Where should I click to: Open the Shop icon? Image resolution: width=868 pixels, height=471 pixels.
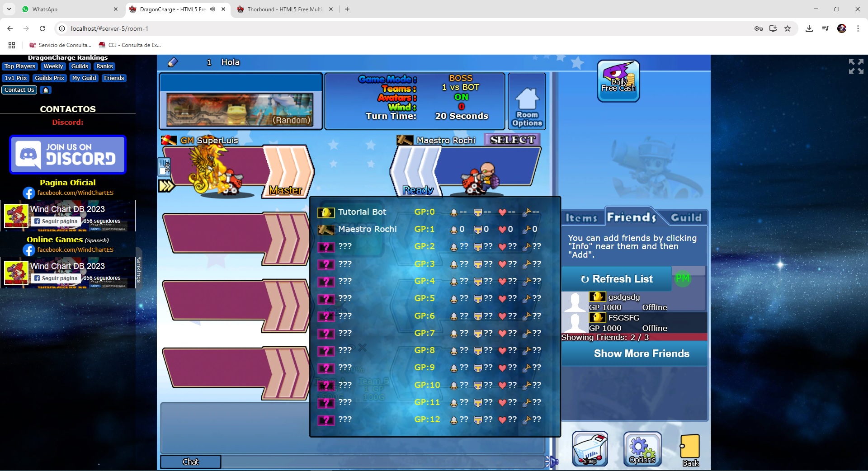pos(590,449)
